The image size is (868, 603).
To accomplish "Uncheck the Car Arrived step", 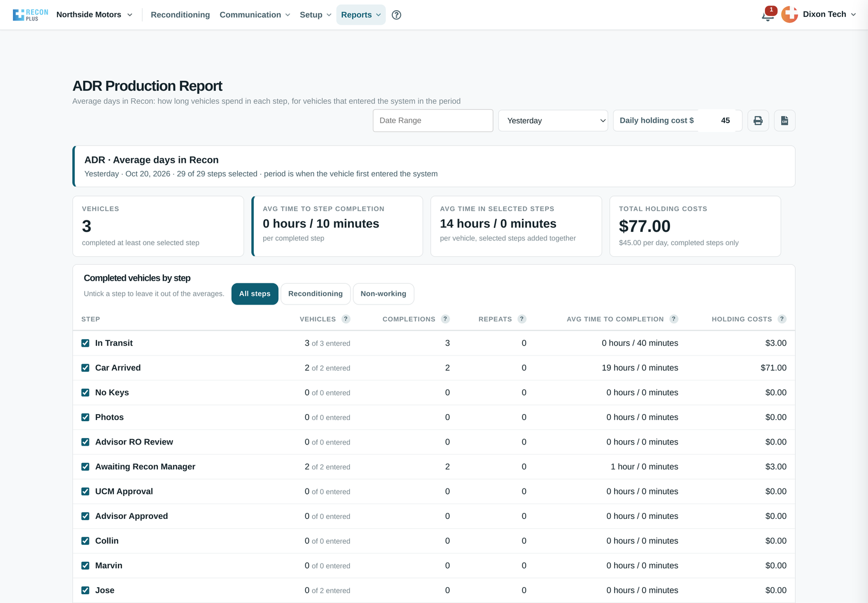I will [x=85, y=368].
